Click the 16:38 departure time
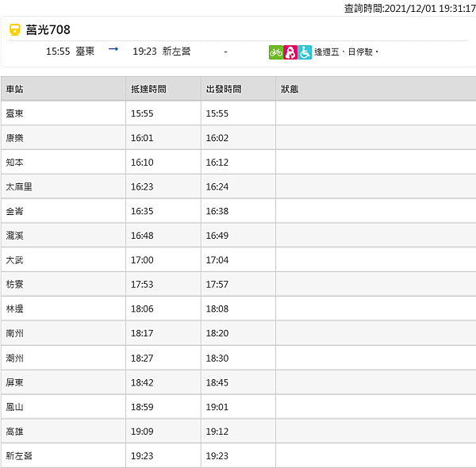The width and height of the screenshot is (476, 468). tap(217, 211)
